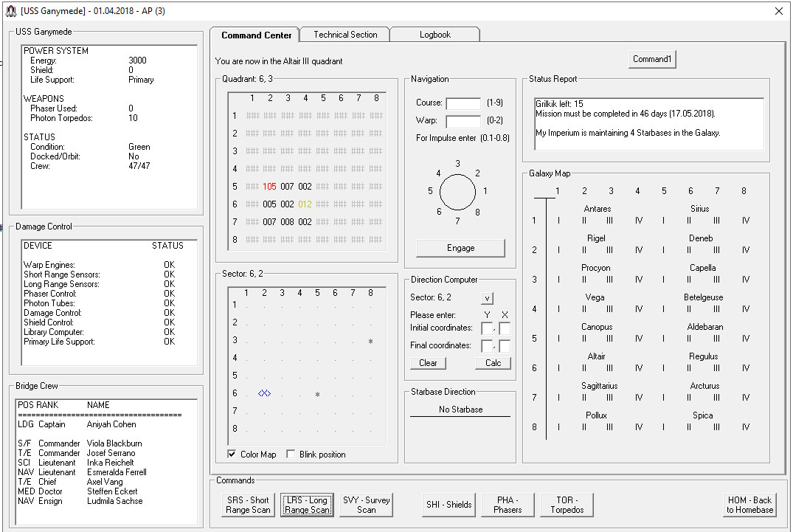
Task: Run the LRS Long Range Scan
Action: click(x=307, y=505)
